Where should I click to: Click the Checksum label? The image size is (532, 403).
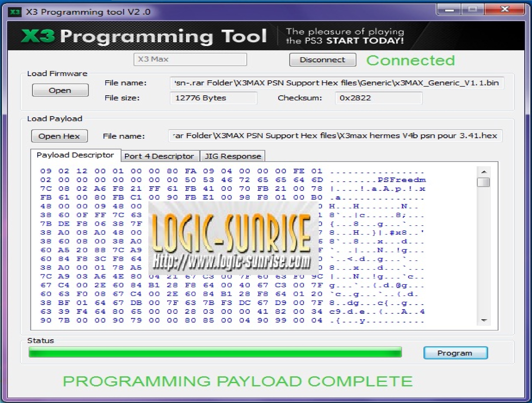point(300,98)
